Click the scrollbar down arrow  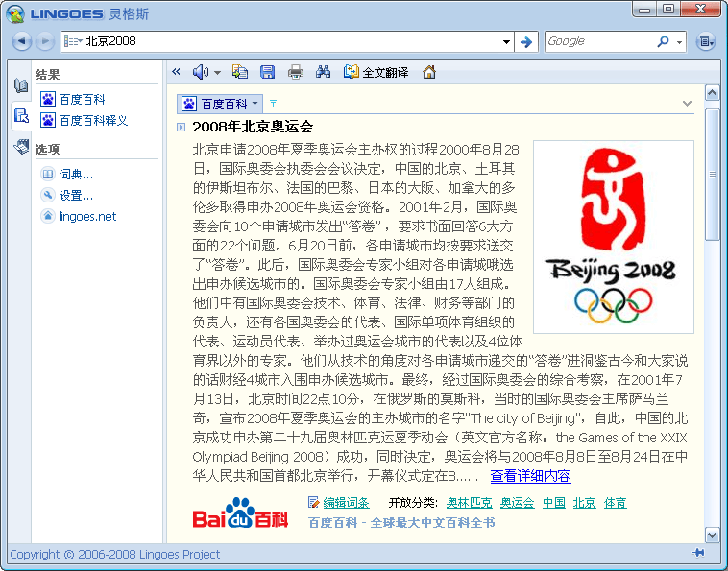[713, 535]
